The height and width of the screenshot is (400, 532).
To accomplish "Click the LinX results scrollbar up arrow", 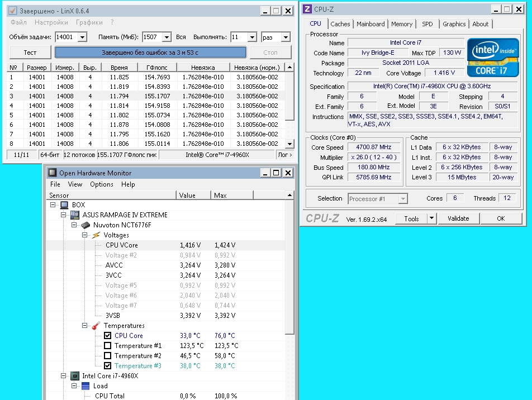I will [x=289, y=67].
